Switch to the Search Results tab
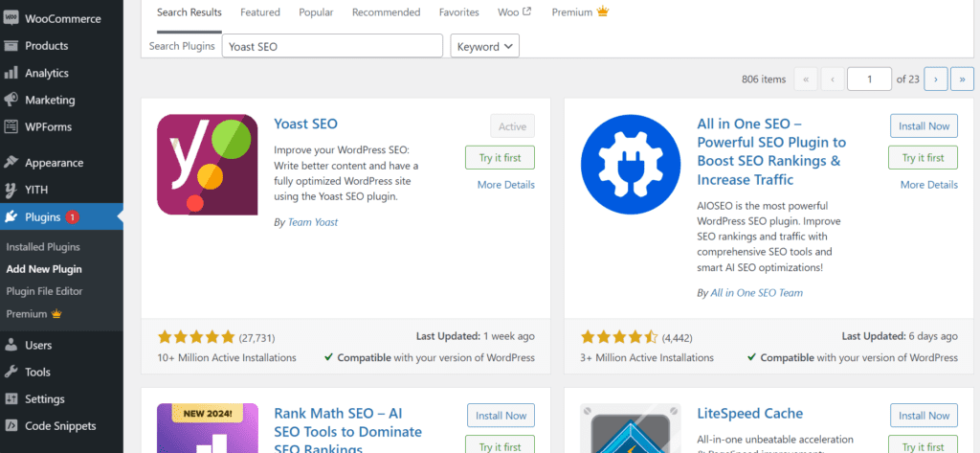The width and height of the screenshot is (980, 453). (x=189, y=11)
